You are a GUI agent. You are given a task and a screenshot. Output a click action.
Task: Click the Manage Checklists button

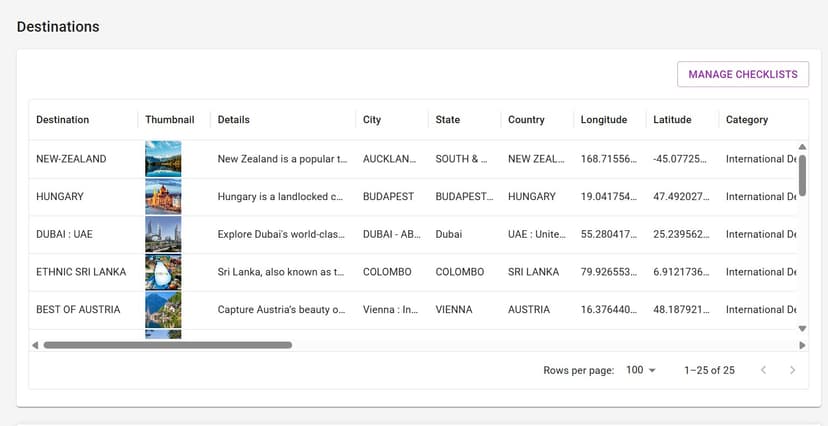(x=743, y=74)
